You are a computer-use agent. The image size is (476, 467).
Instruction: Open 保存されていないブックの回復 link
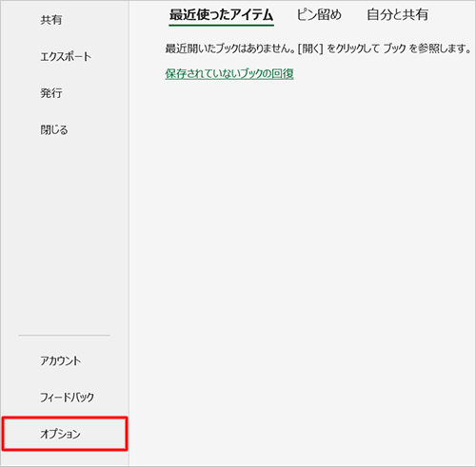pyautogui.click(x=229, y=73)
